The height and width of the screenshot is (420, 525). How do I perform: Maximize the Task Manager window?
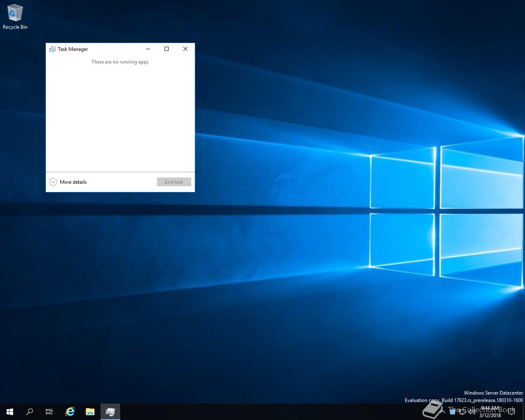click(167, 49)
